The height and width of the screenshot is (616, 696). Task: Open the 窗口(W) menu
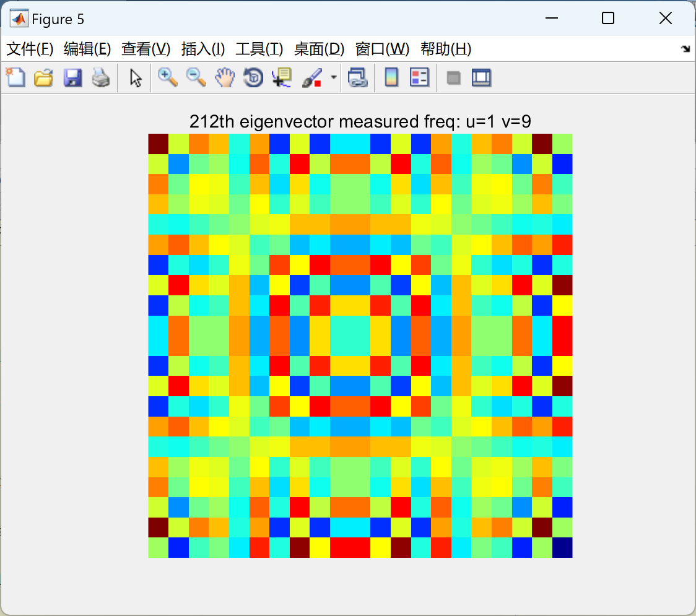382,49
